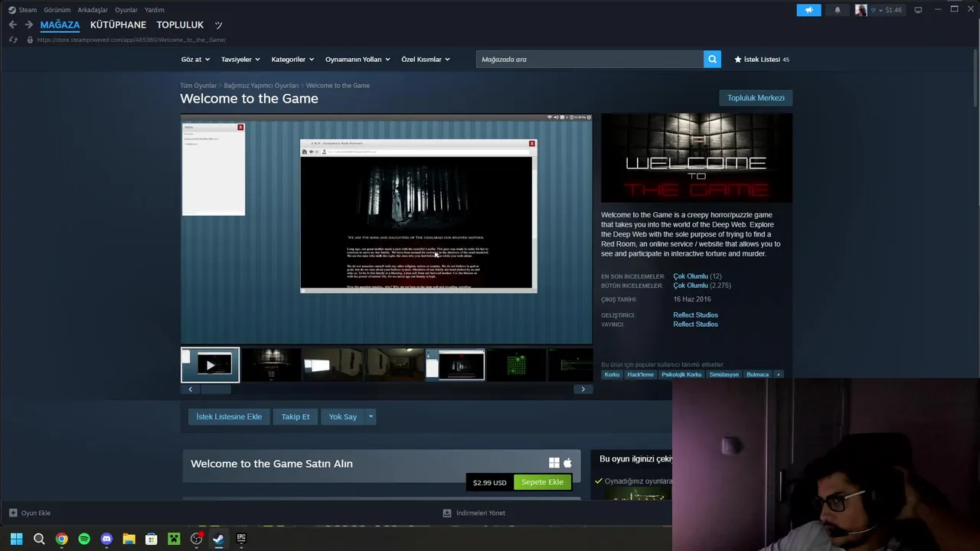Expand the Kategoriler dropdown
The image size is (980, 551).
click(292, 59)
